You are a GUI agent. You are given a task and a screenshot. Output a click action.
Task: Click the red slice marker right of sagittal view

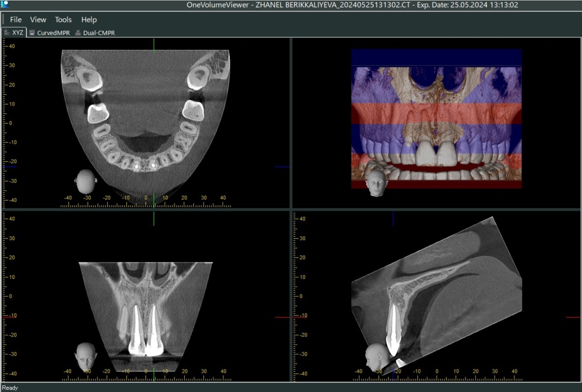[x=573, y=317]
